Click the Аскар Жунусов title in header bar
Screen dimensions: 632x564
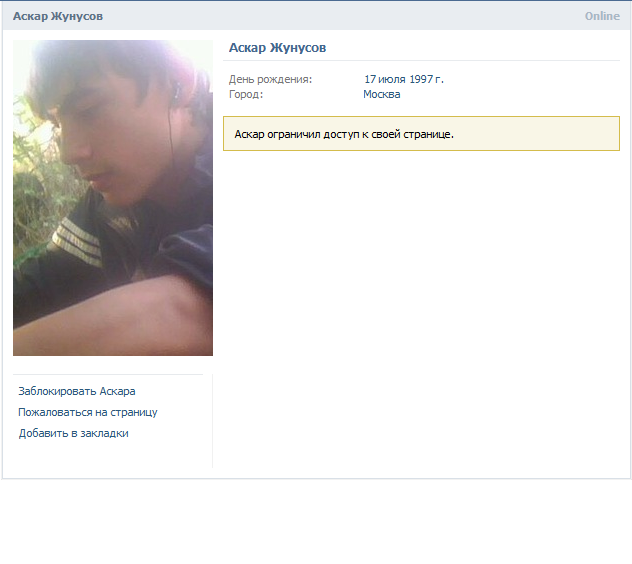[x=58, y=16]
